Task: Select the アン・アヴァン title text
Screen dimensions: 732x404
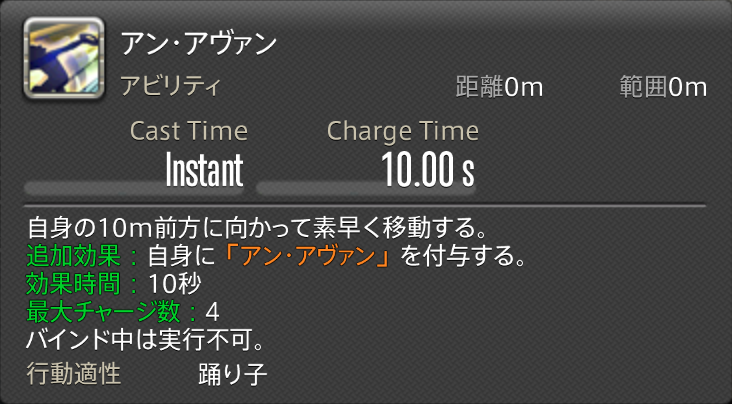Action: click(199, 44)
